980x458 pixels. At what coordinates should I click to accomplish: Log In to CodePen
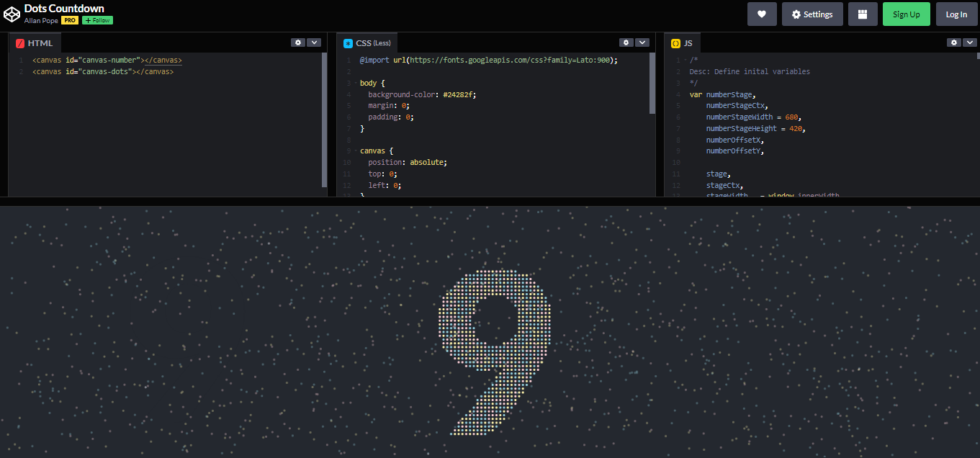956,14
